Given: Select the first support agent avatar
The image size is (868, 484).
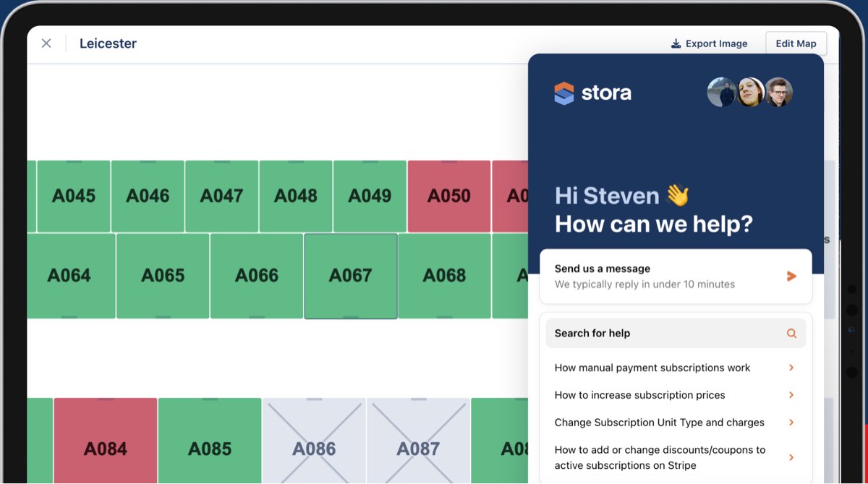Looking at the screenshot, I should [721, 92].
